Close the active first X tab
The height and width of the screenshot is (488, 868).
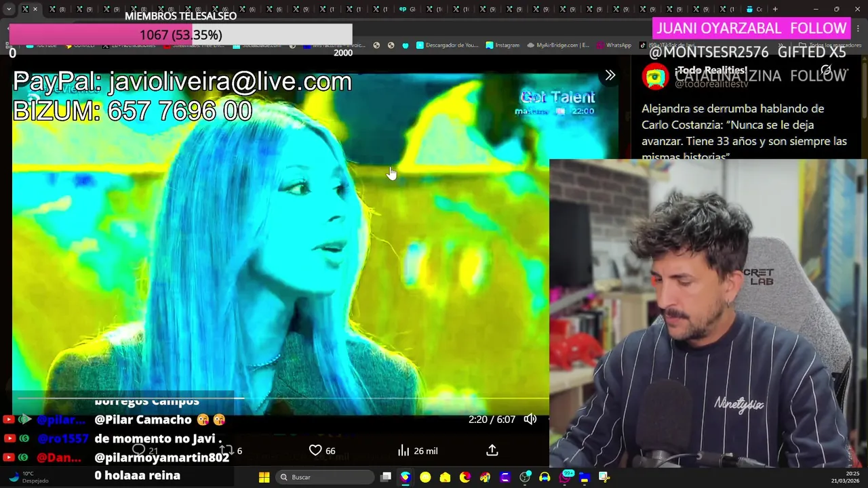[x=35, y=9]
